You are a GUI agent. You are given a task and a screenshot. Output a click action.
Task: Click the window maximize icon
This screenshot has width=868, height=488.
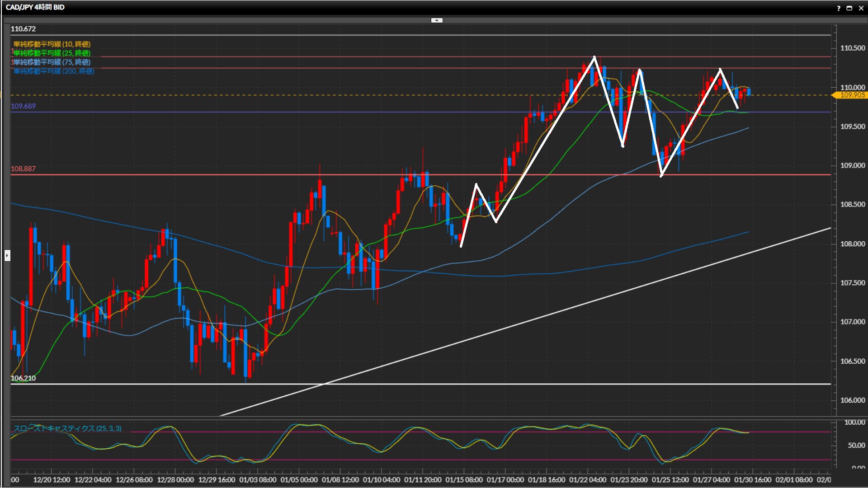(849, 8)
